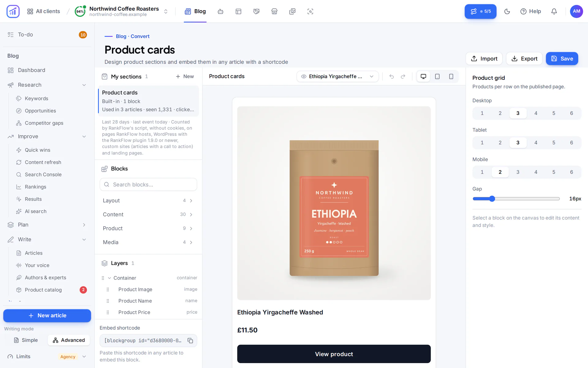Click the New article button

coord(47,316)
